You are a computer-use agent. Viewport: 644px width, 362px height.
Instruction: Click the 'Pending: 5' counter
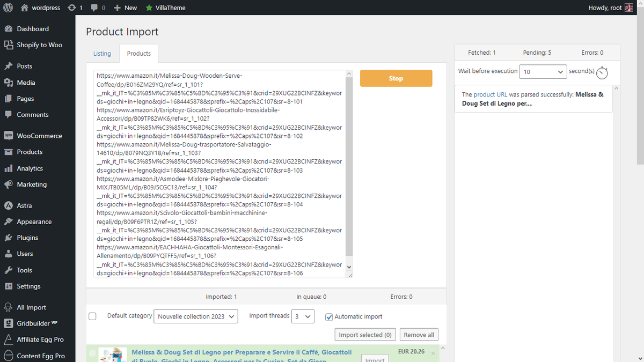click(537, 53)
